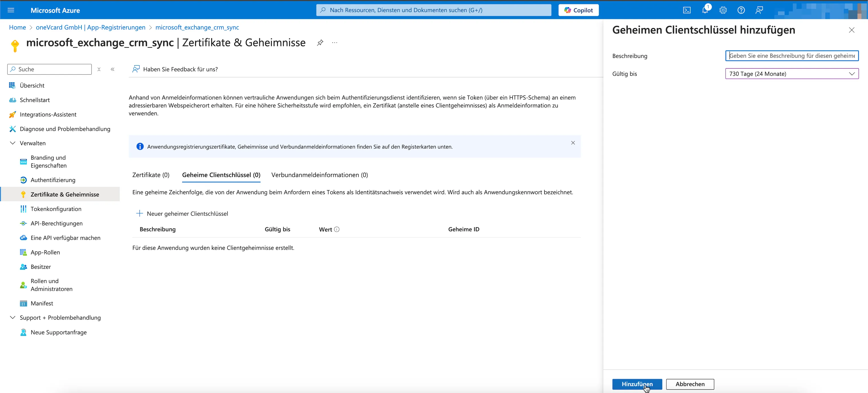Click the Tokenkonfiguration bars icon
Screen dimensions: 868x393
pyautogui.click(x=23, y=209)
